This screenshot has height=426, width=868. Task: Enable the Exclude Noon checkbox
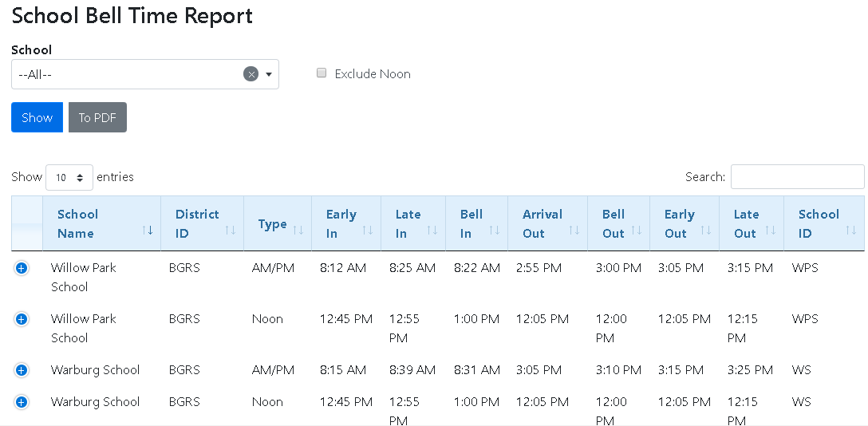point(322,73)
